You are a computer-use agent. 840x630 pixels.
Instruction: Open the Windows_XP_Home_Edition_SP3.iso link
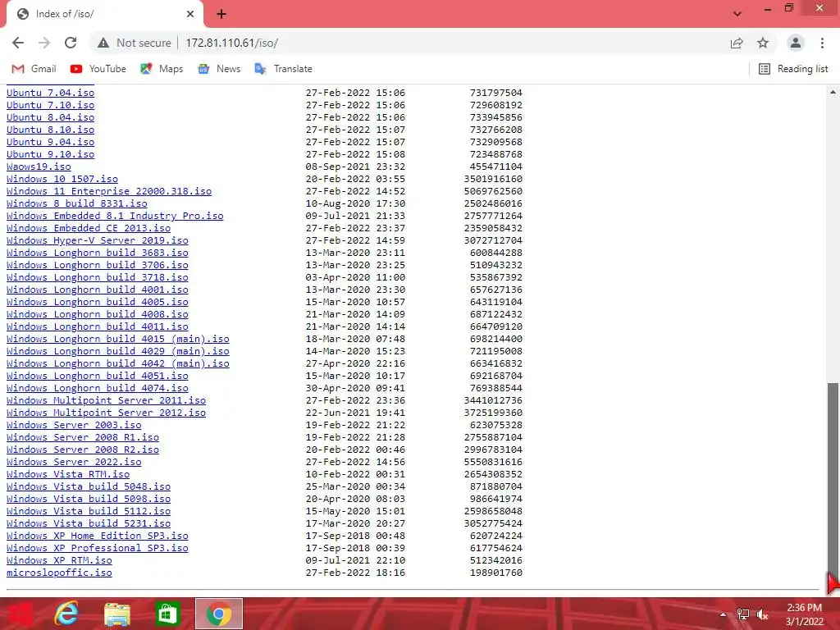(98, 536)
